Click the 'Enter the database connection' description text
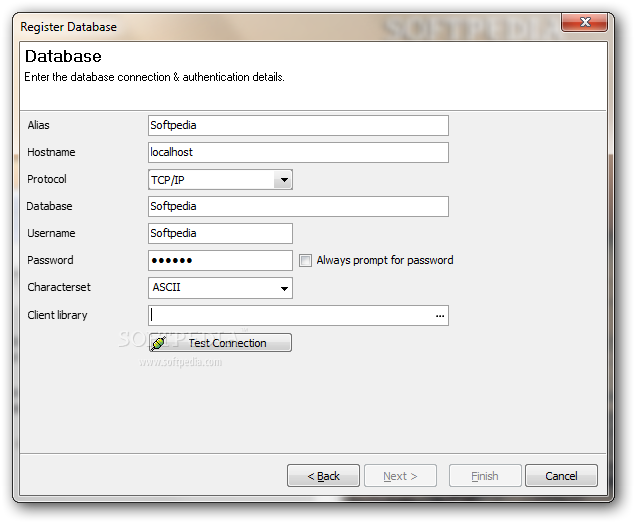635x523 pixels. coord(154,77)
